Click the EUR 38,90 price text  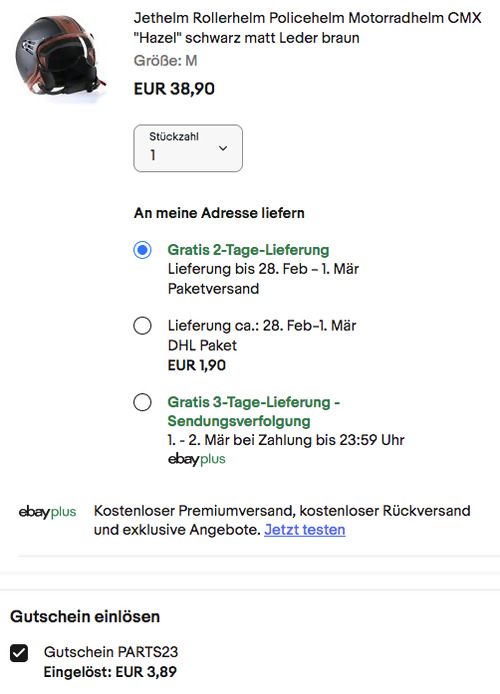coord(174,89)
